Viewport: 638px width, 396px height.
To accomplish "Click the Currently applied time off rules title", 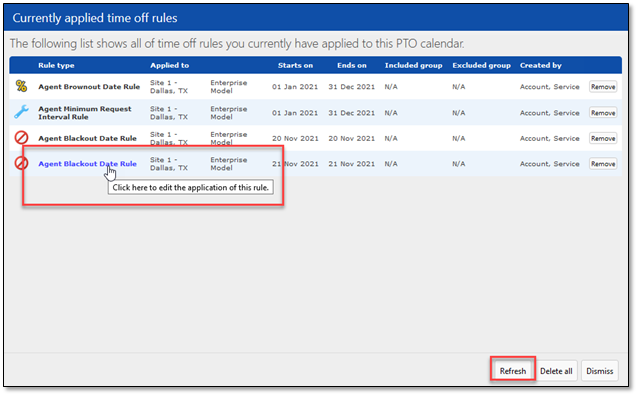I will (x=95, y=18).
